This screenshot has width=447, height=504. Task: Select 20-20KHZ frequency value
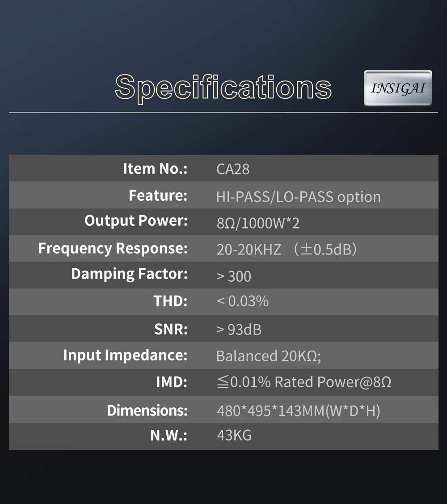pyautogui.click(x=249, y=249)
